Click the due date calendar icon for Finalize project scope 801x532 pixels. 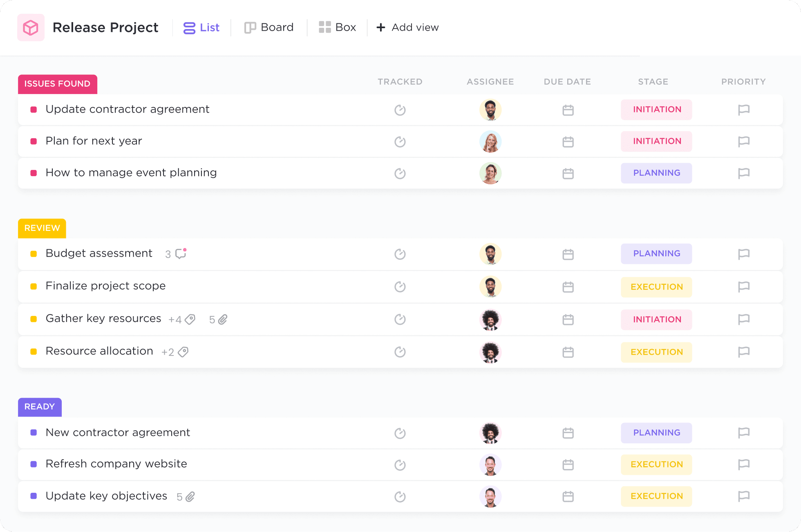[567, 287]
